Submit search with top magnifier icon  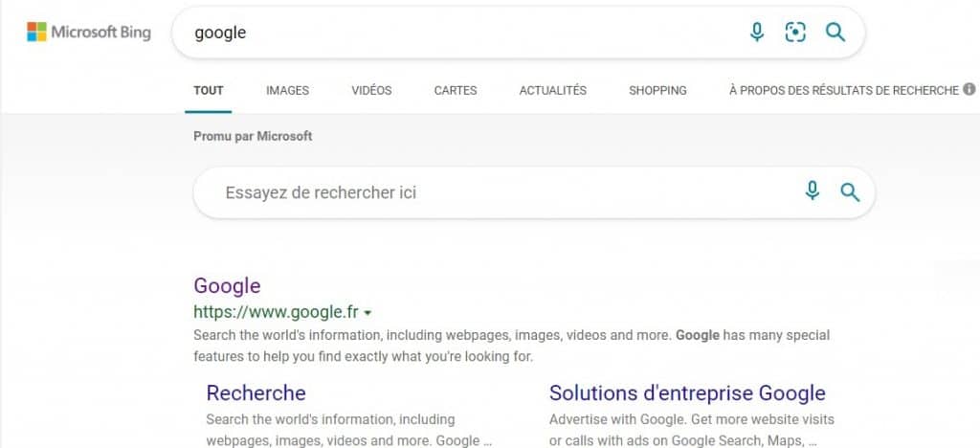835,32
